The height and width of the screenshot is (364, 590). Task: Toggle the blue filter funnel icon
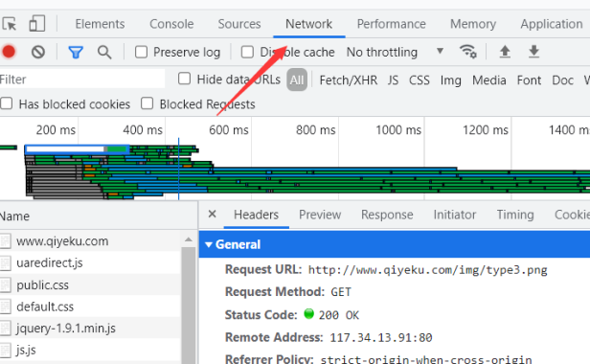click(76, 52)
